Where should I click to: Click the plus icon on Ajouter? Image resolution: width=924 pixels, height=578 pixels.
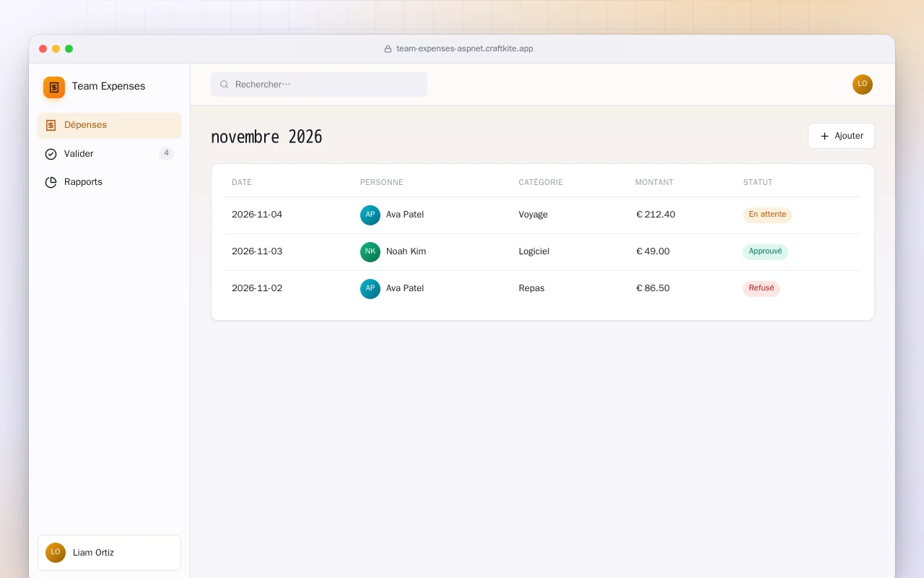click(824, 136)
